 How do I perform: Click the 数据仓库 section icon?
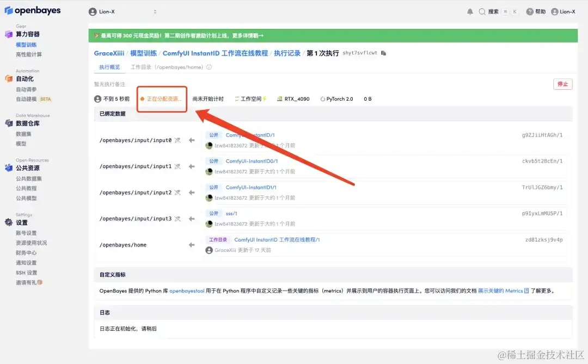[9, 124]
